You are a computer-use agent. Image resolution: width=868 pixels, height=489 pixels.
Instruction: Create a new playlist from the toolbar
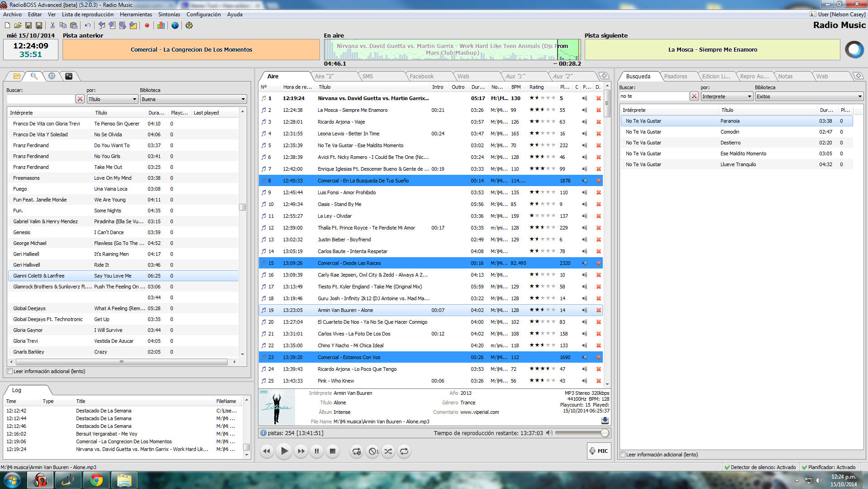[8, 25]
